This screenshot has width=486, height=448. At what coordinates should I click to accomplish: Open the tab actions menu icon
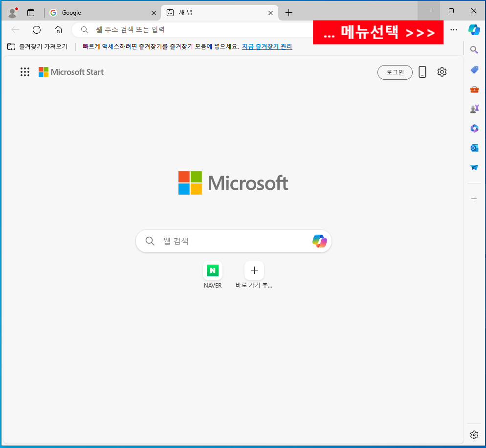[31, 13]
